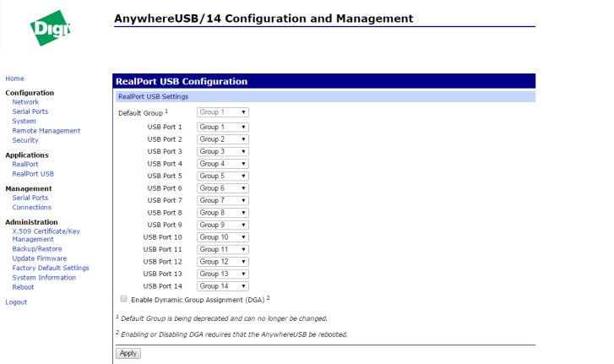
Task: Open the USB Port 14 group dropdown
Action: [223, 286]
